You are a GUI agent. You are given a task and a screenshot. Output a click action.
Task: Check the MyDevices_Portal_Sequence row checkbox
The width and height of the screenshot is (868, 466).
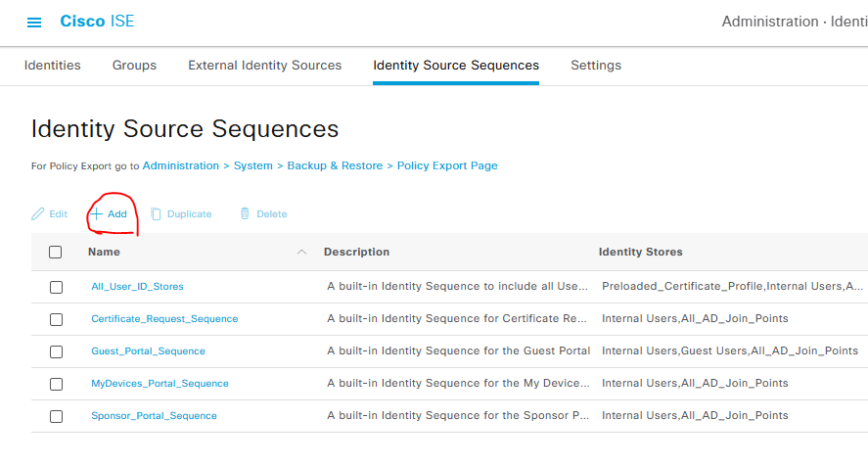point(56,384)
